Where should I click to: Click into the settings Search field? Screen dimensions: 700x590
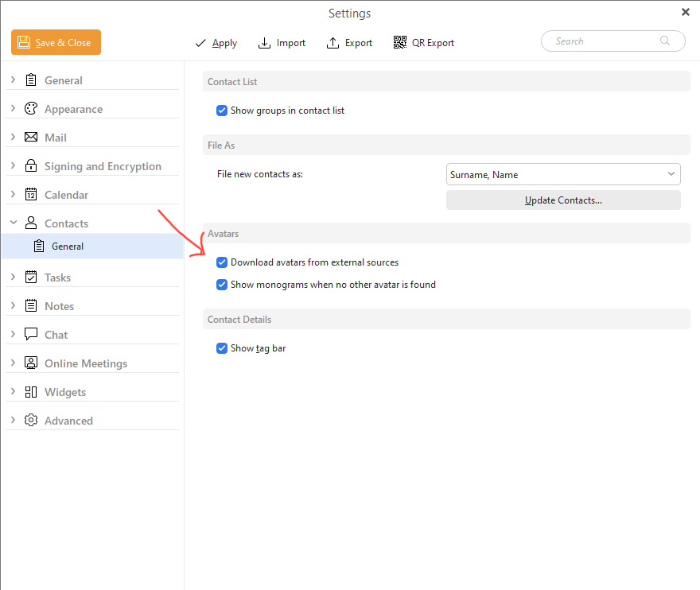pos(605,41)
